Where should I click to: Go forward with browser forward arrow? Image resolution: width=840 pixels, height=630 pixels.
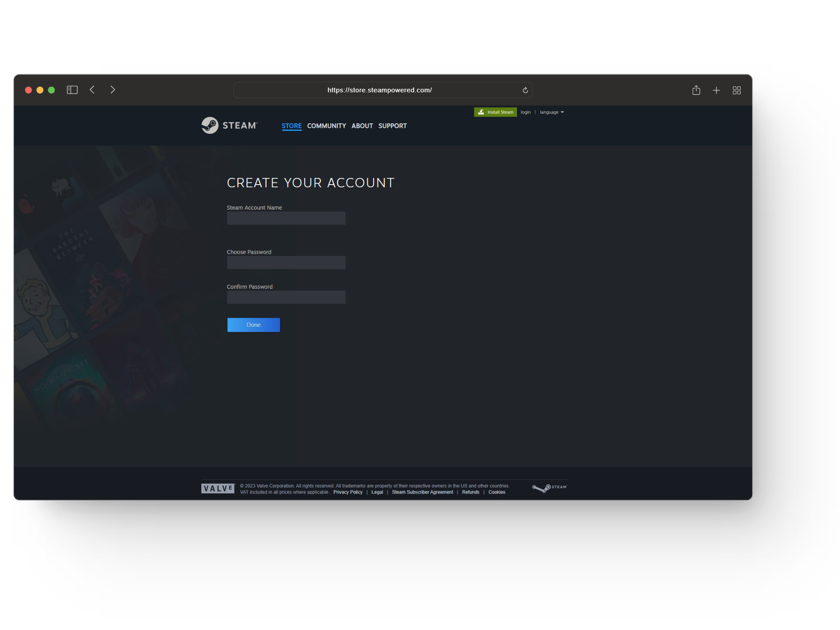point(112,90)
